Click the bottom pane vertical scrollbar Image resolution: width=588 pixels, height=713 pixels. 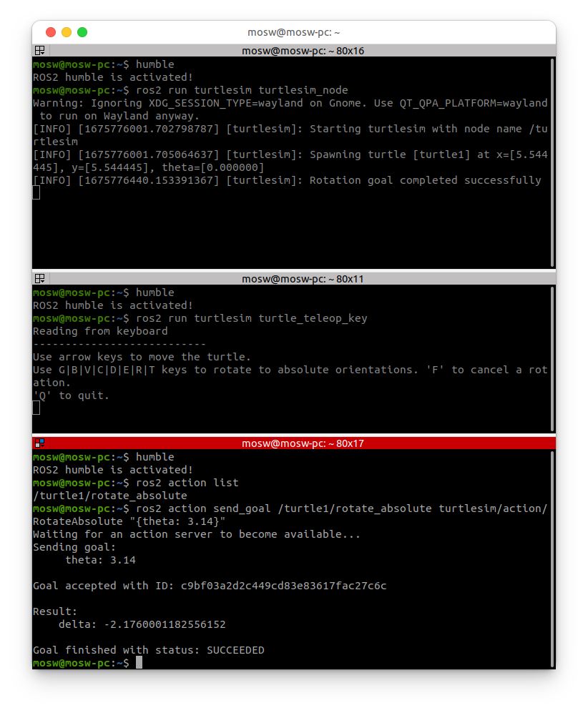point(552,559)
